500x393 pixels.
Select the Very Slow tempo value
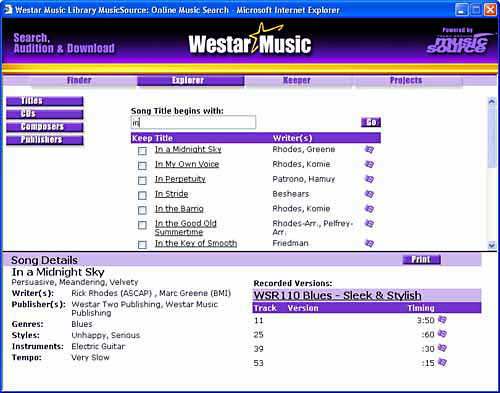tap(90, 357)
